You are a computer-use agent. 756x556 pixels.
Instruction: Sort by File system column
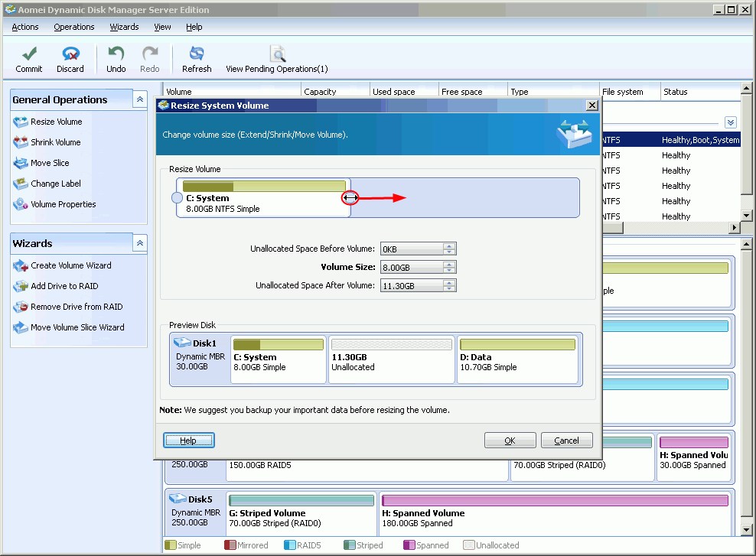631,92
